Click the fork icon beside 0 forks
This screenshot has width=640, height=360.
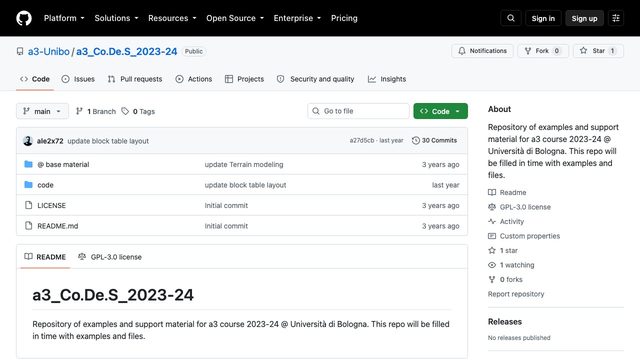(492, 279)
